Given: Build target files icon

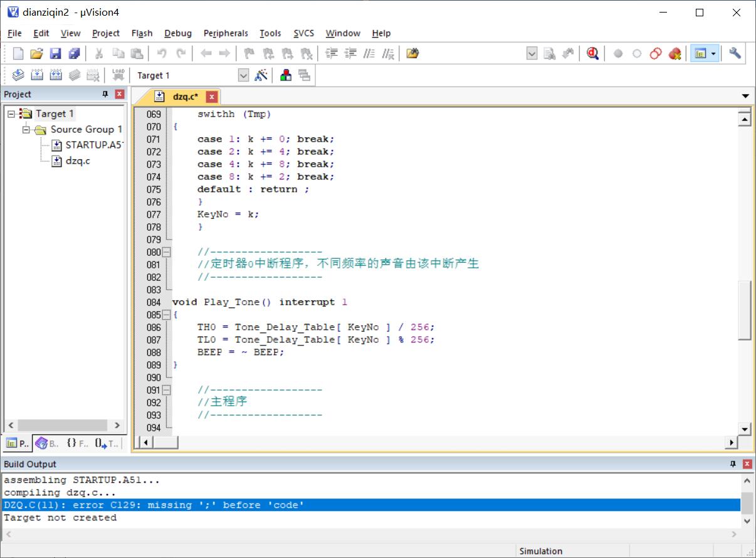Looking at the screenshot, I should (37, 75).
